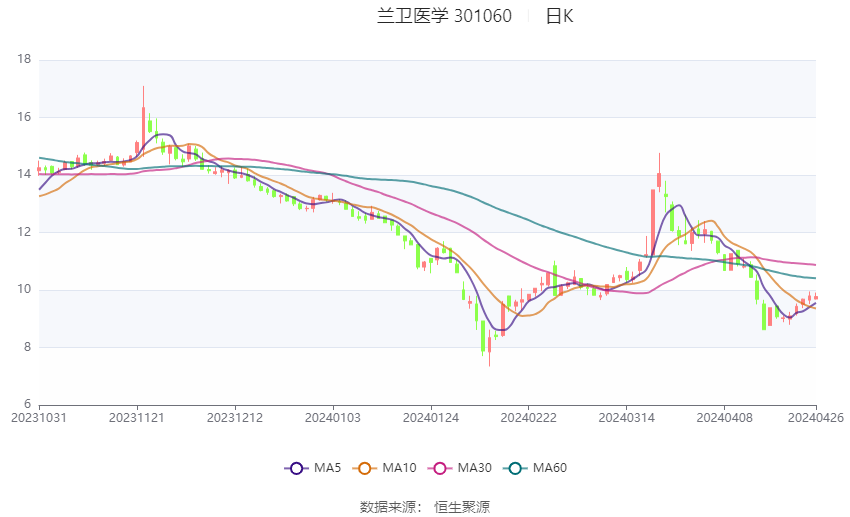Select the 日K label in title
Viewport: 850px width, 517px height.
coord(559,16)
